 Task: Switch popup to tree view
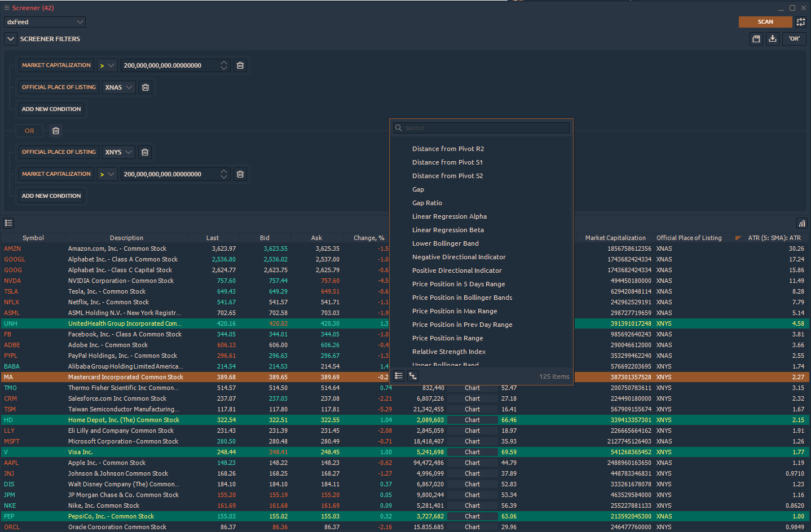pos(413,376)
